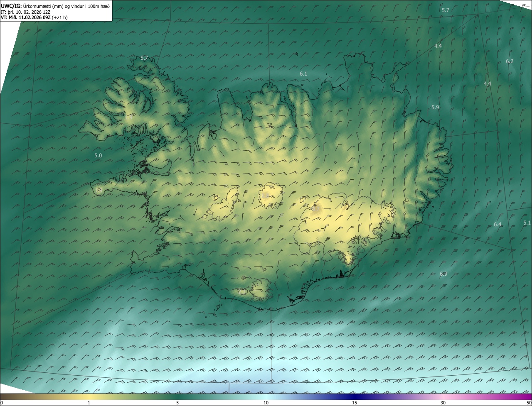
Task: Click the colorbar tick label '15'
Action: [355, 403]
